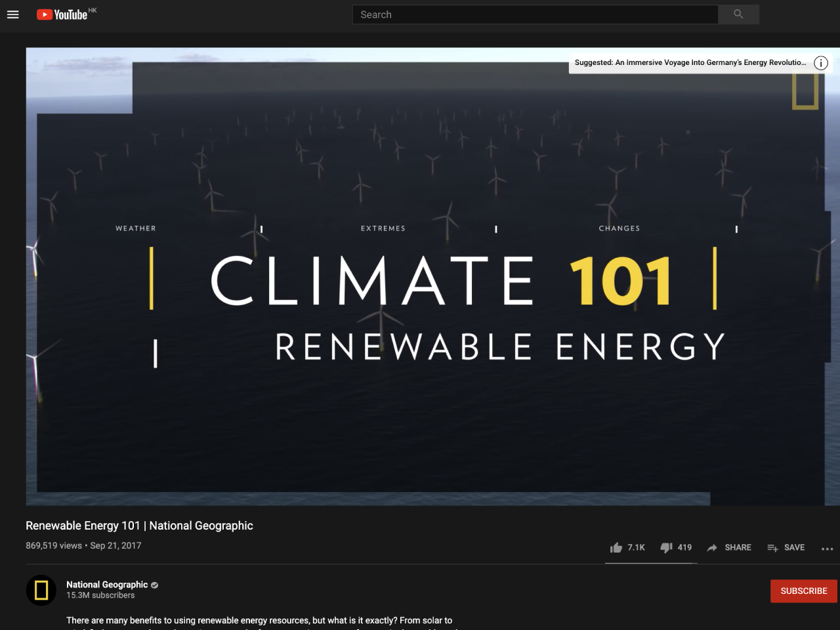Viewport: 840px width, 630px height.
Task: Open the National Geographic channel name link
Action: (107, 584)
